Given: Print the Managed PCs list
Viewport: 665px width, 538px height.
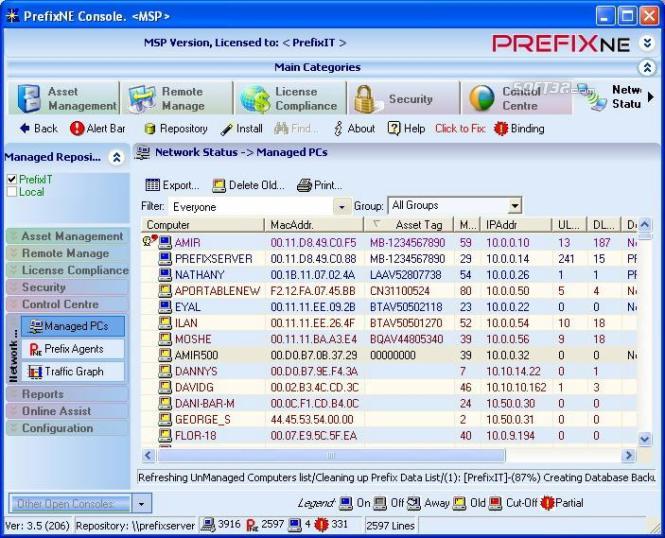Looking at the screenshot, I should tap(319, 185).
